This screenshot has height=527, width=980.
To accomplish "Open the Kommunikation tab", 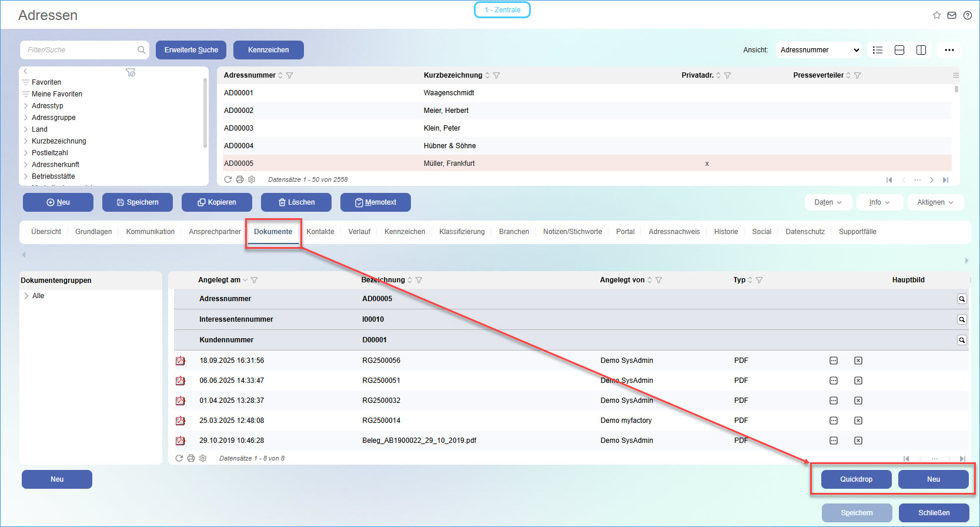I will 150,232.
